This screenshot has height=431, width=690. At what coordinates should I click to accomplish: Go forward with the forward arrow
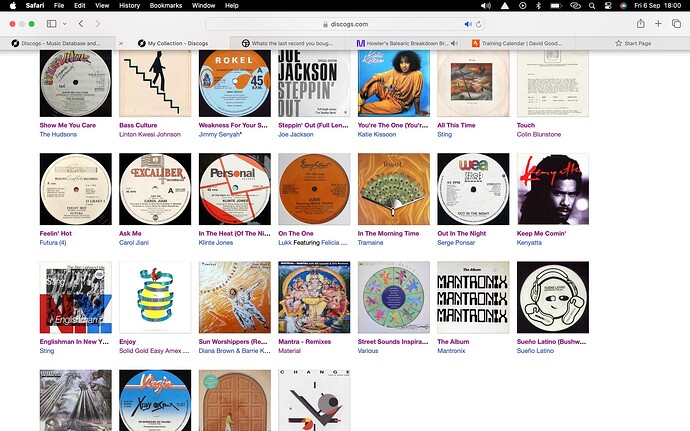tap(98, 24)
